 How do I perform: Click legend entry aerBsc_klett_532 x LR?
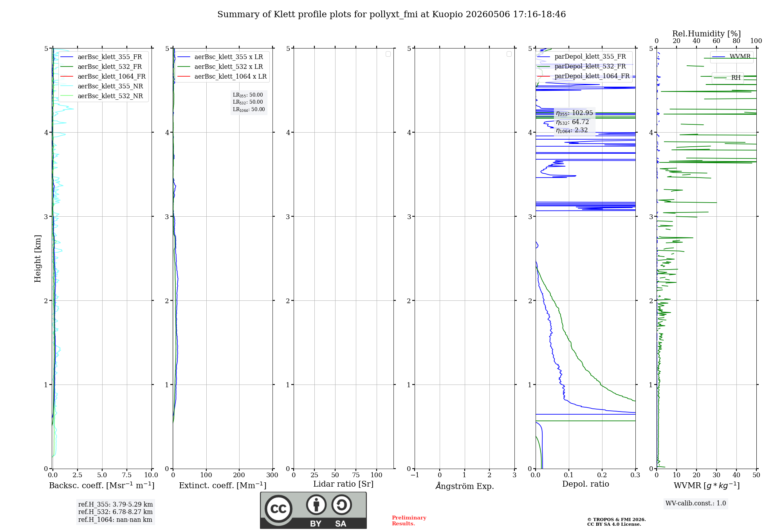[220, 66]
